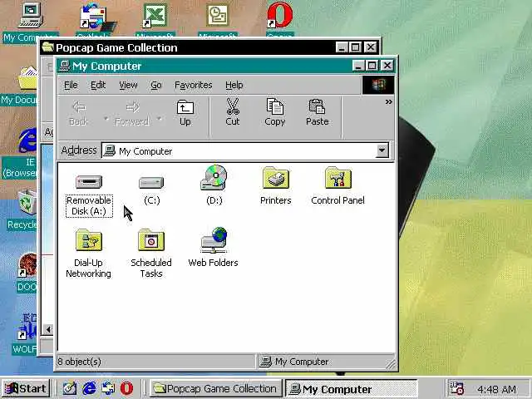This screenshot has width=532, height=399.
Task: Click the Popcap Game Collection window title bar
Action: [x=210, y=47]
